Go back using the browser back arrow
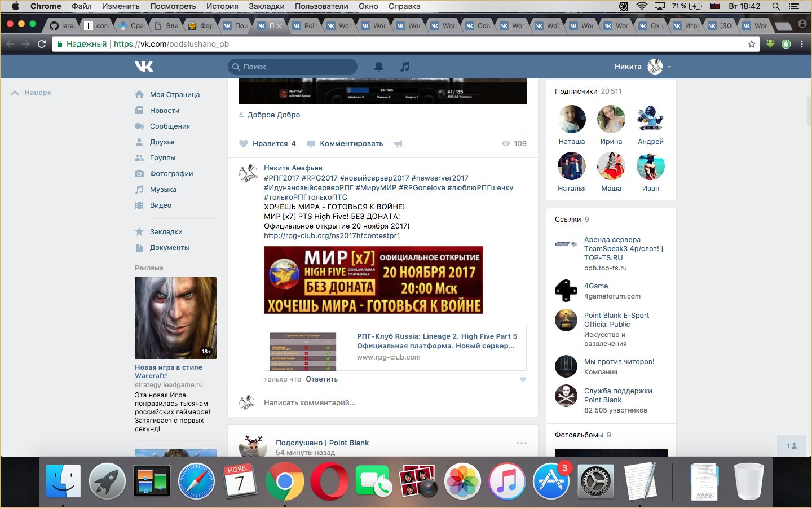The width and height of the screenshot is (812, 508). (10, 44)
